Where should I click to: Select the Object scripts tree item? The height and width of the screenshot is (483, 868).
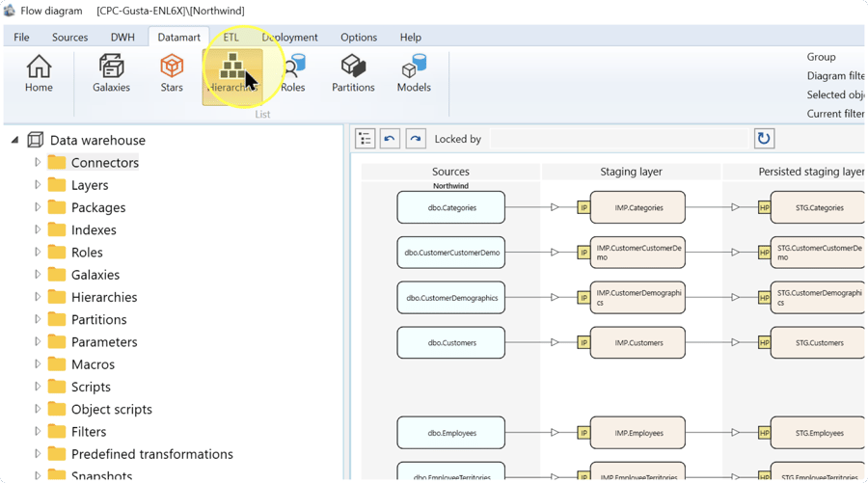coord(111,410)
